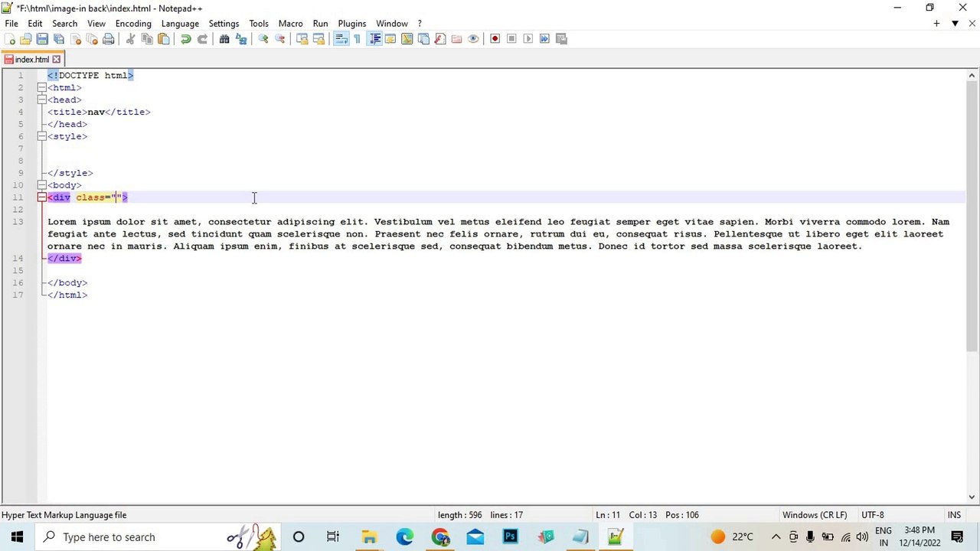Image resolution: width=980 pixels, height=551 pixels.
Task: Save the recorded macro icon
Action: [x=561, y=39]
